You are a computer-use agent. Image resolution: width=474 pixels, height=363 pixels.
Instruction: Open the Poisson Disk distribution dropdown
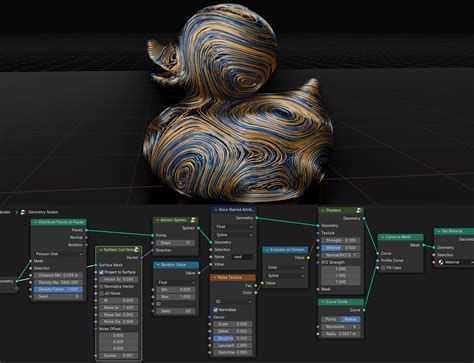(x=59, y=254)
